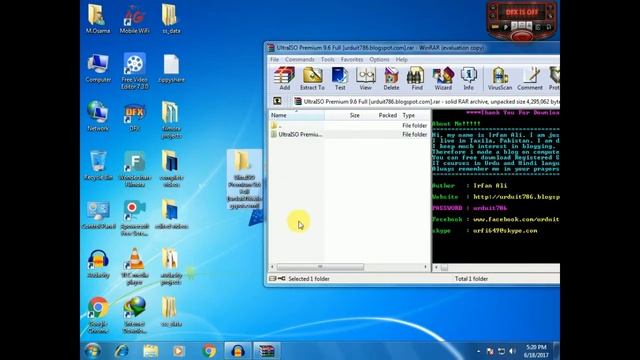This screenshot has height=360, width=640.
Task: Select the Control Panel desktop icon
Action: click(98, 215)
